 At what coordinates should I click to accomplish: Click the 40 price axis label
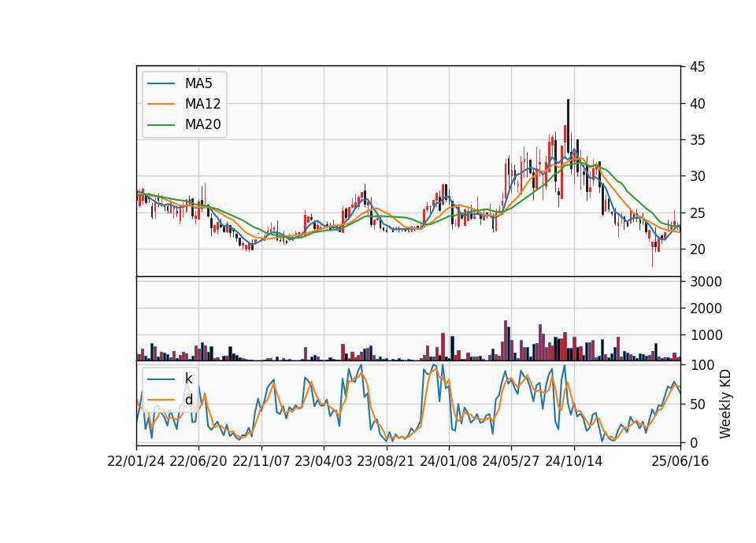coord(697,104)
